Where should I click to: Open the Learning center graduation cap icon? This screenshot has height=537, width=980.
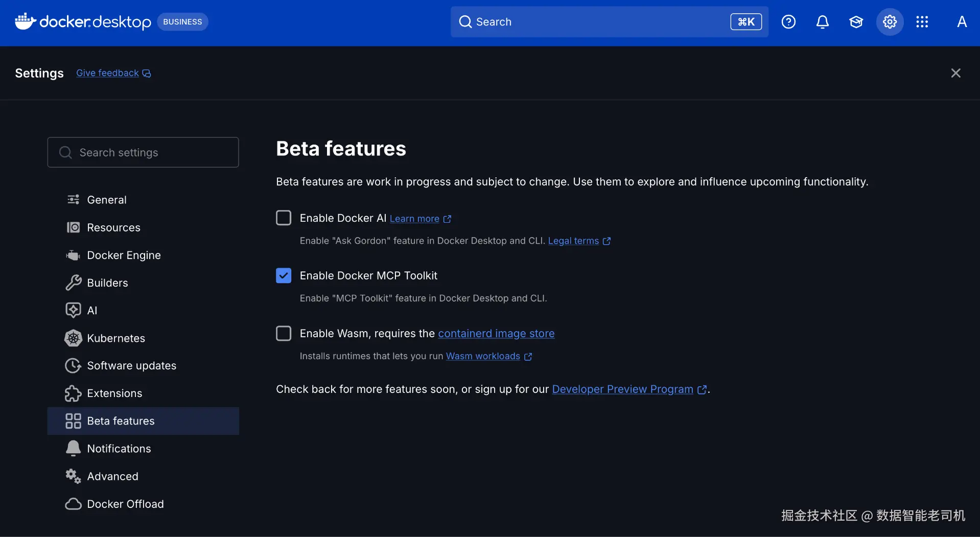856,22
